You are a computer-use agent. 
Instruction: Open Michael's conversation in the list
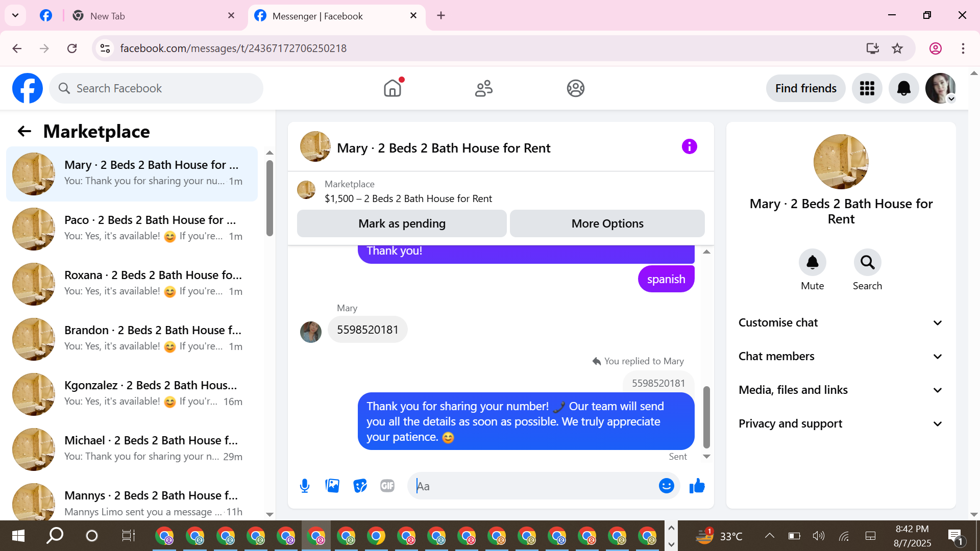(132, 449)
